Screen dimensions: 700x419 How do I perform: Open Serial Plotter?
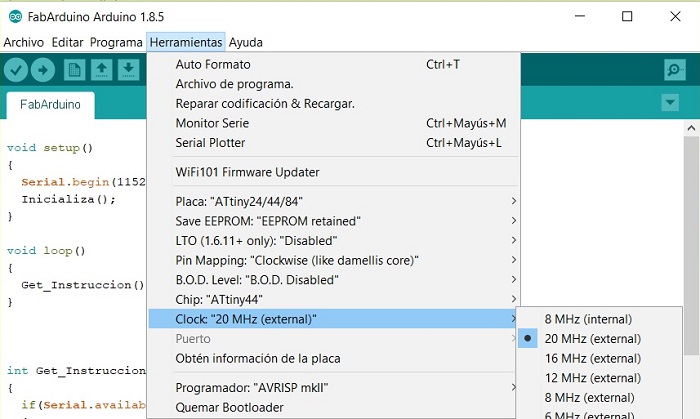coord(333,143)
